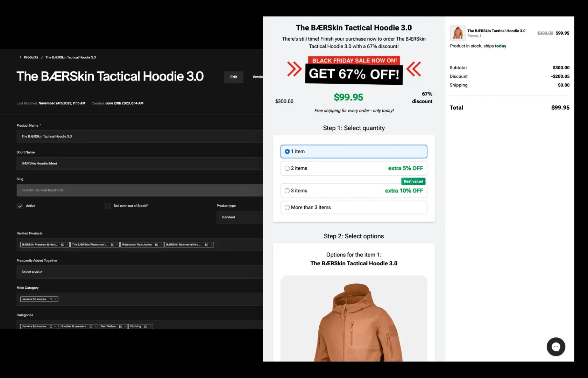Remove BÆRSkin Premium Embro... related product tag
Image resolution: width=588 pixels, height=378 pixels.
(x=67, y=245)
